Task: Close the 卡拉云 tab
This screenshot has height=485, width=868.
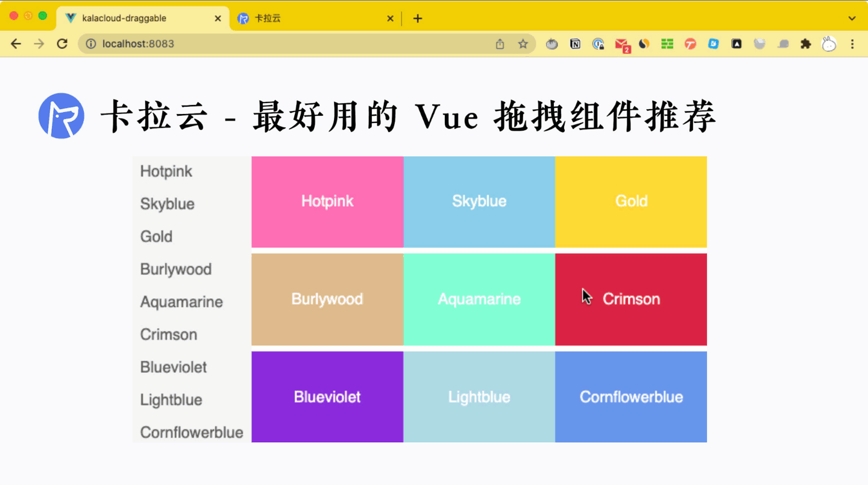Action: coord(390,18)
